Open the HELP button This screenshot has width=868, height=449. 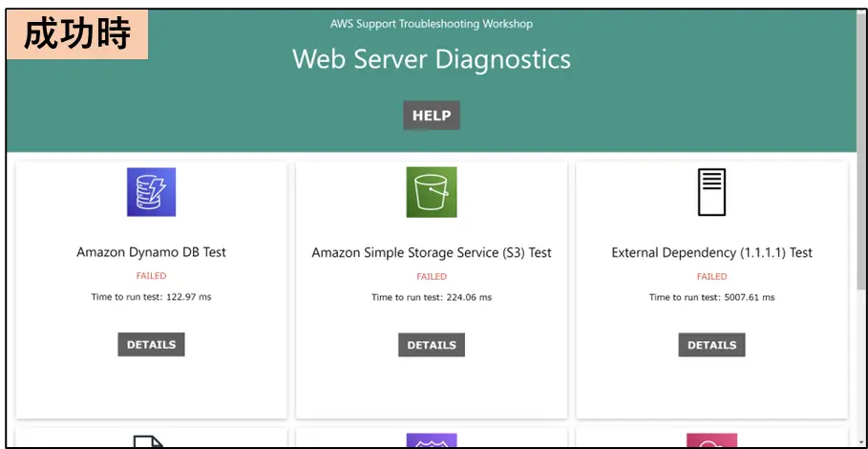point(432,116)
